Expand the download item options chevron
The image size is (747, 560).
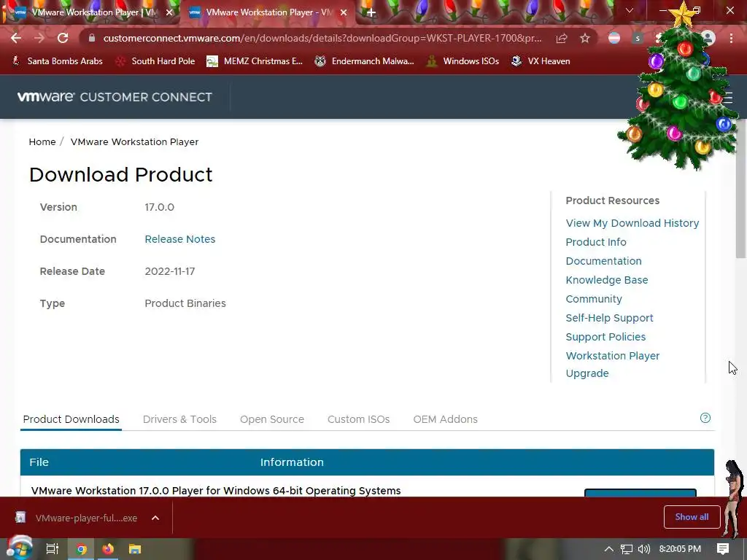[155, 518]
